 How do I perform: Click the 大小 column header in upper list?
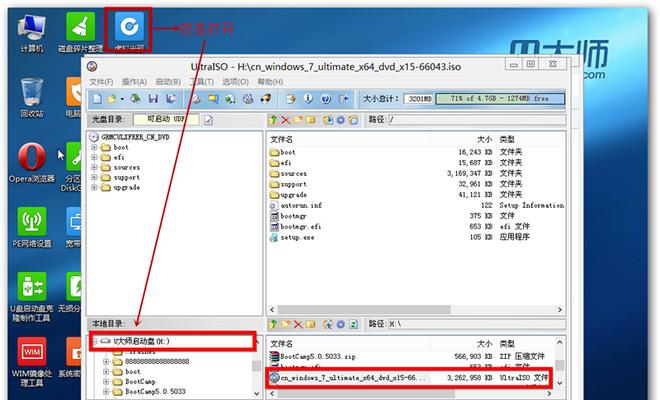[x=484, y=139]
